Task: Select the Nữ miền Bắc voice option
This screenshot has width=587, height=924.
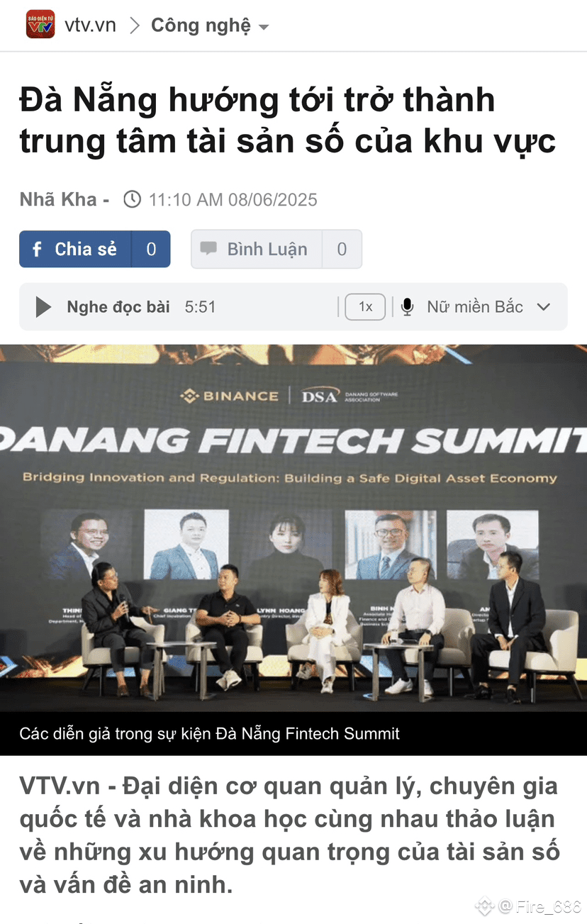Action: tap(475, 307)
